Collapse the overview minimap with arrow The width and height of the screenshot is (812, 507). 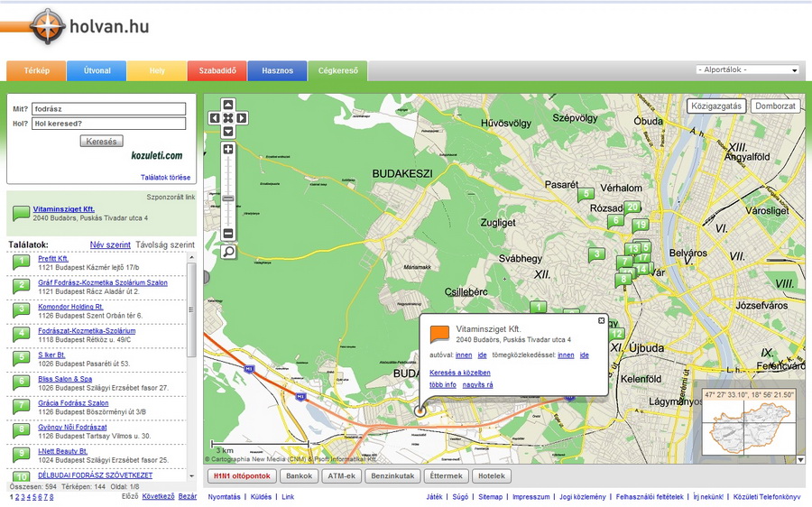point(799,459)
